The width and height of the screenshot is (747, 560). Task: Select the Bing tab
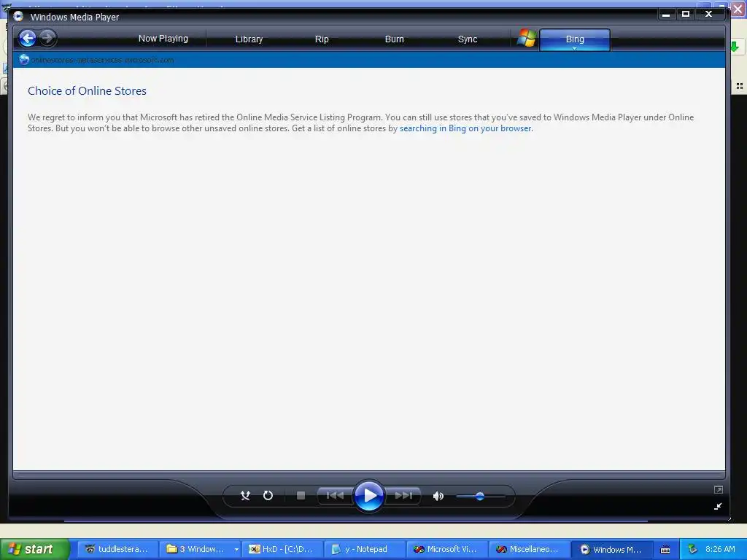click(575, 39)
